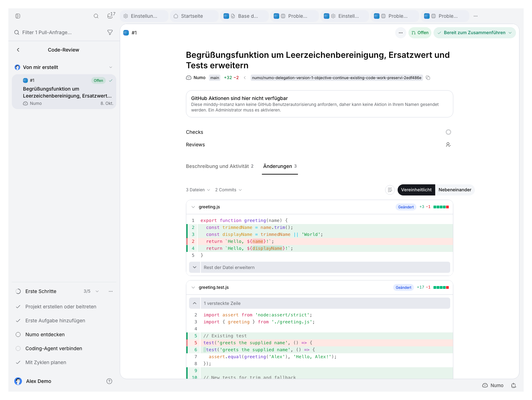Viewport: 532px width, 400px height.
Task: Open the Numo agent in the status bar
Action: [493, 385]
